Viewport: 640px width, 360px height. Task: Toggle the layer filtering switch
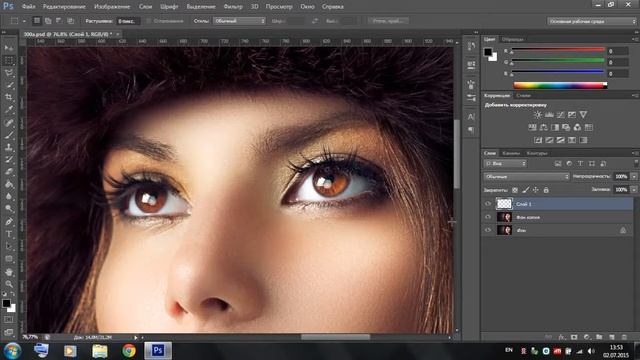click(x=636, y=163)
